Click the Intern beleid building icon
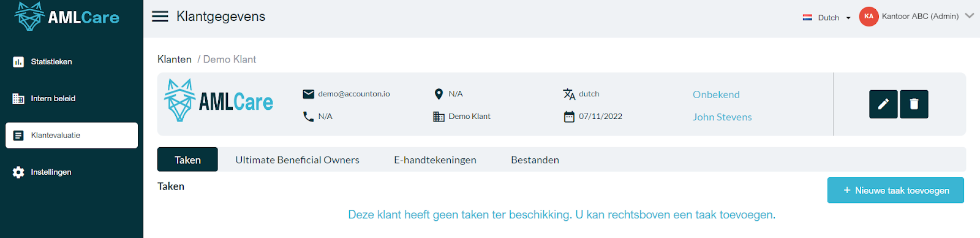 18,99
